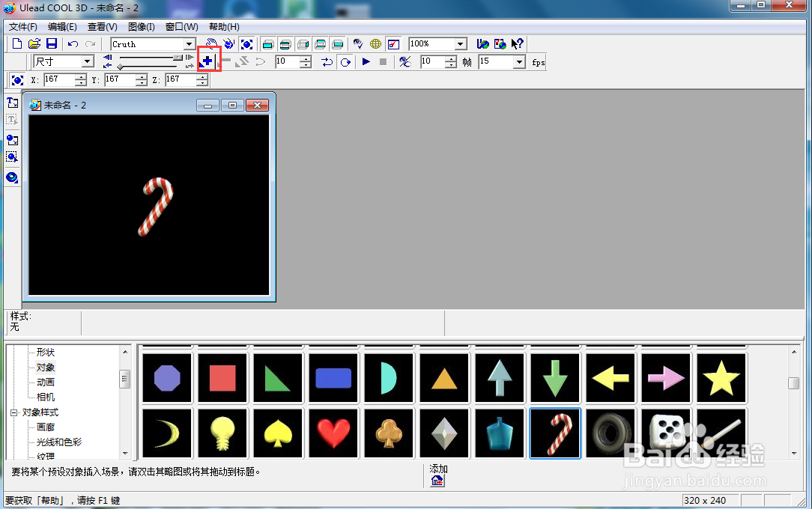
Task: Play the animation
Action: click(x=366, y=62)
